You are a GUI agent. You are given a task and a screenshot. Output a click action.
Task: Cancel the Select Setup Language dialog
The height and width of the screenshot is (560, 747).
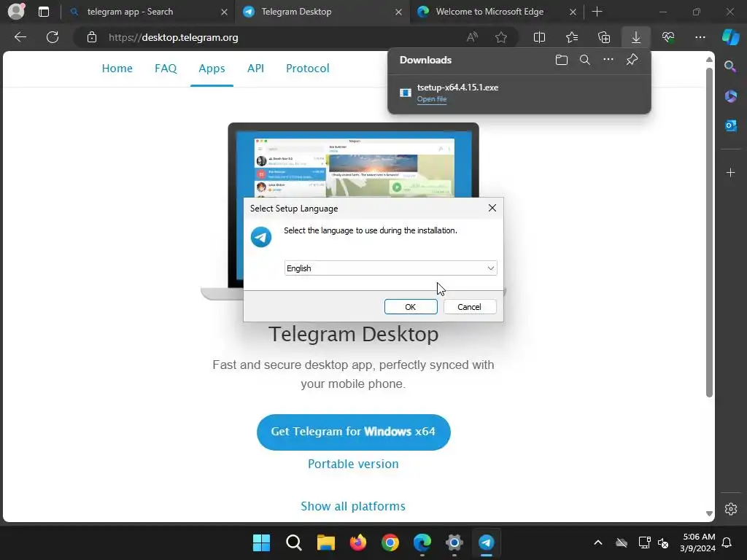[x=470, y=307]
